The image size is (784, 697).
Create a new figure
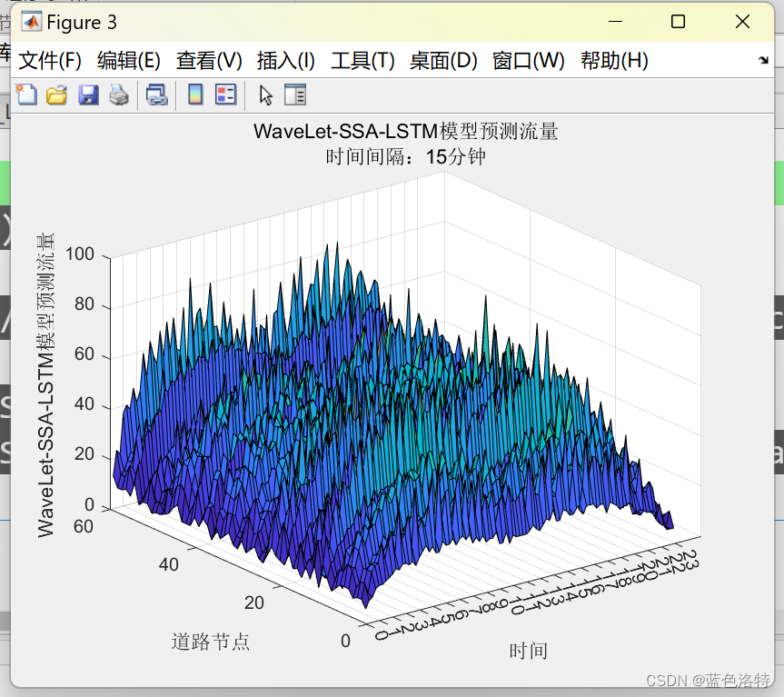[26, 94]
